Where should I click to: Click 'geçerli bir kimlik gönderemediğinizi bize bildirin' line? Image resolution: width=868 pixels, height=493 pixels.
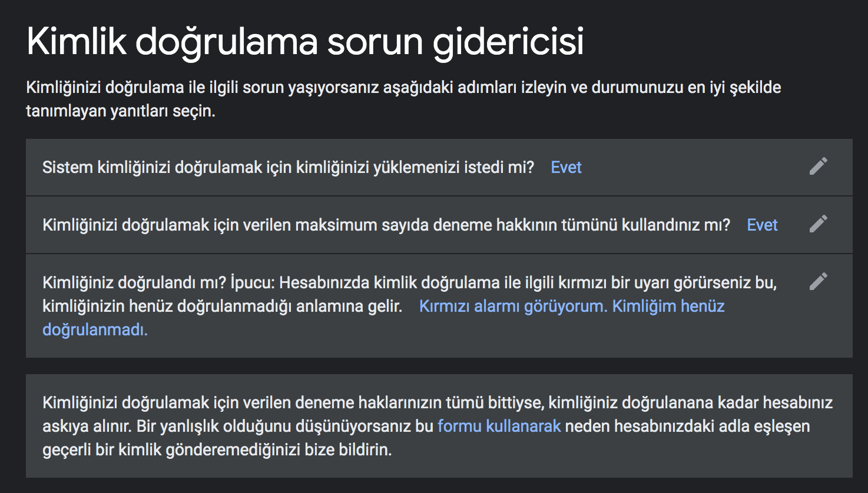[217, 450]
